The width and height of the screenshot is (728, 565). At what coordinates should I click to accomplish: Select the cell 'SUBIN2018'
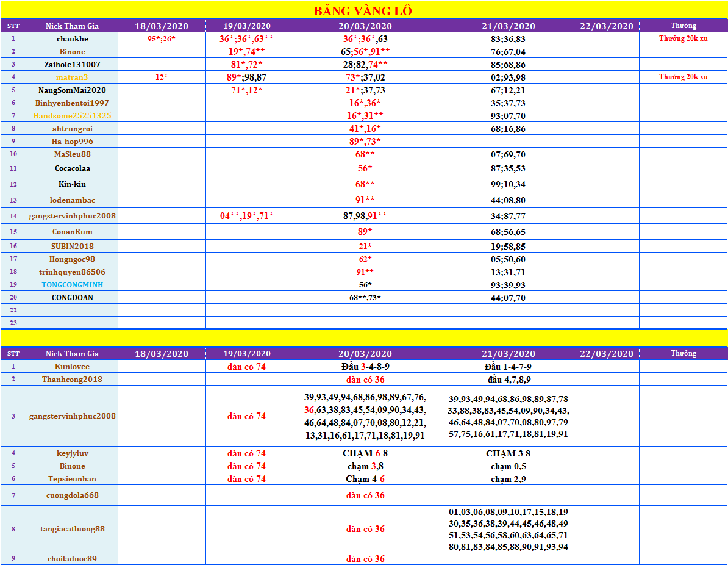[x=73, y=247]
